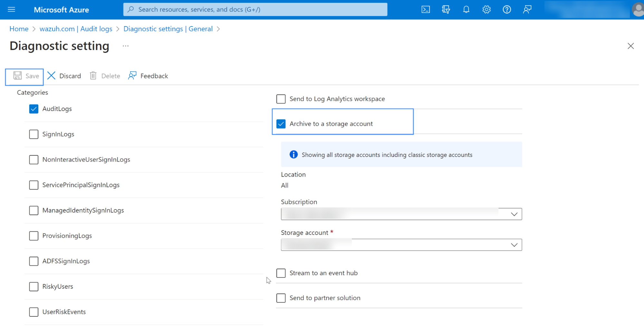The image size is (644, 329).
Task: Enable Stream to an event hub
Action: (x=281, y=273)
